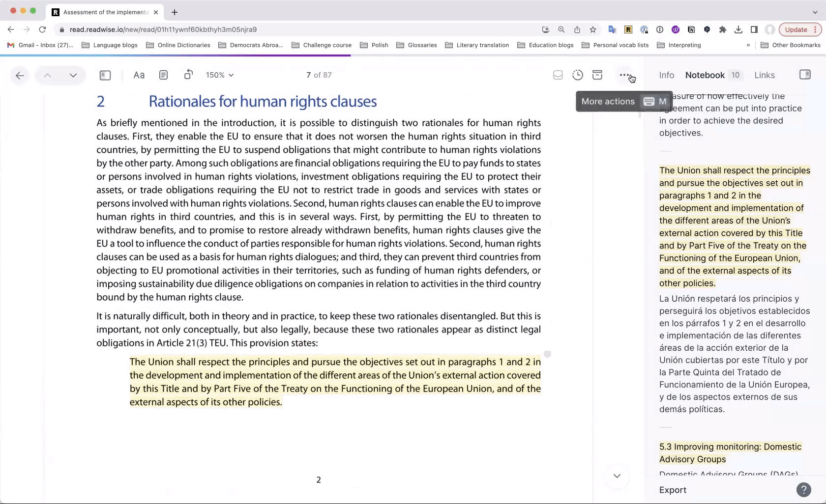This screenshot has height=504, width=826.
Task: Open Polish bookmark folder
Action: coord(374,45)
